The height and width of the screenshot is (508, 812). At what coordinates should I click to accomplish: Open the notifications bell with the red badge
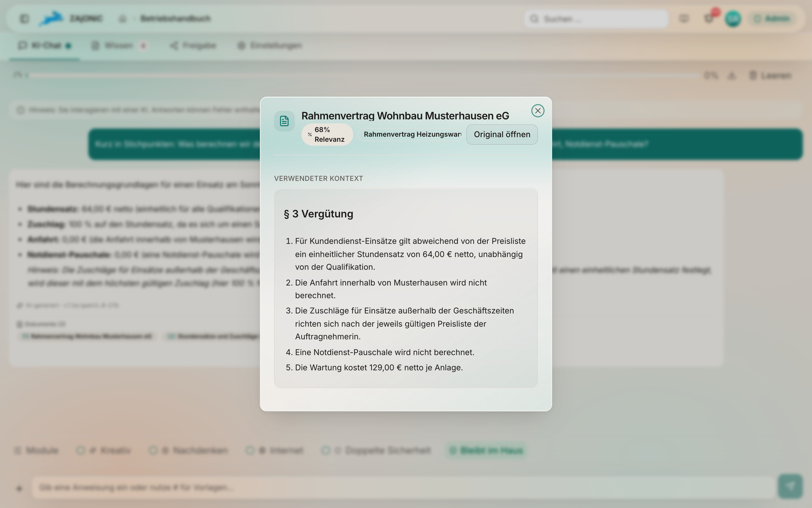709,19
